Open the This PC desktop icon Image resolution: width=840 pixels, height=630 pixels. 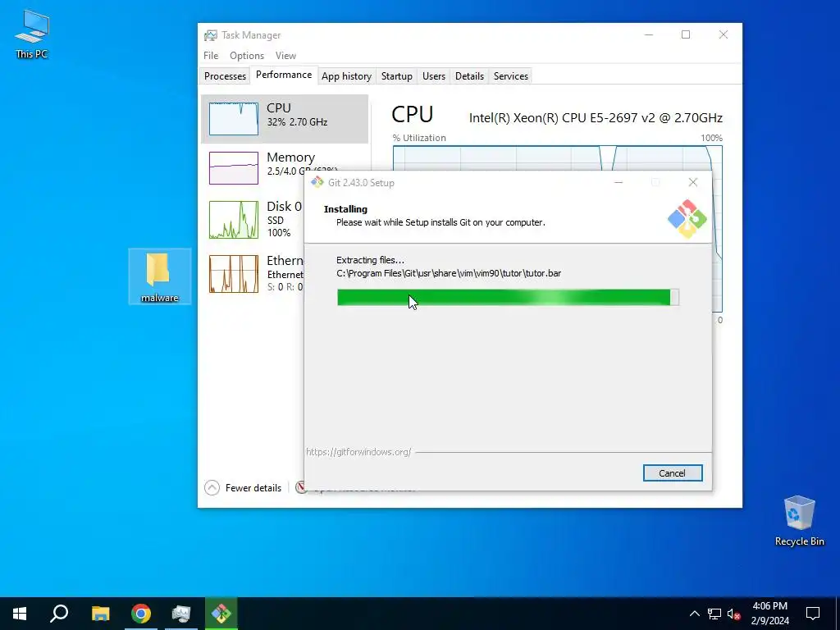point(32,34)
